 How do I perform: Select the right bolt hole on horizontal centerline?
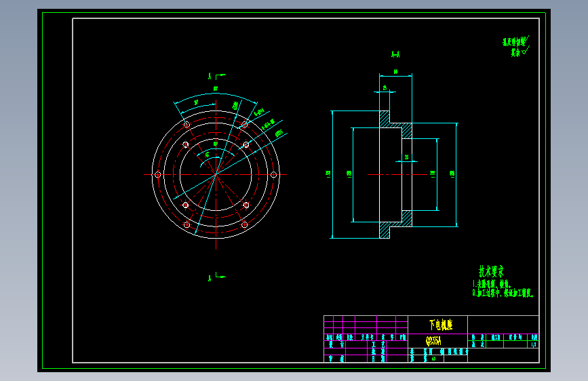274,175
